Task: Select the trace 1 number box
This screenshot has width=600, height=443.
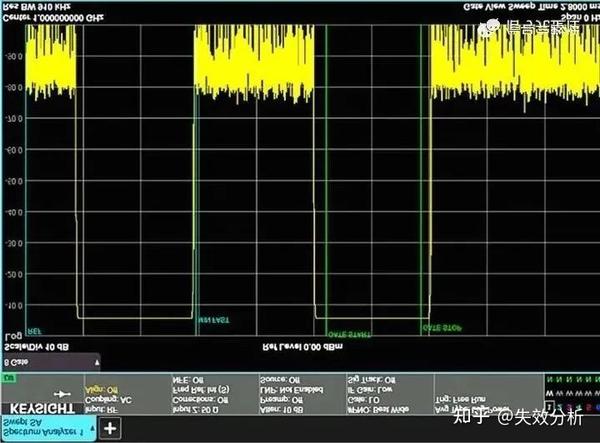Action: pyautogui.click(x=549, y=407)
